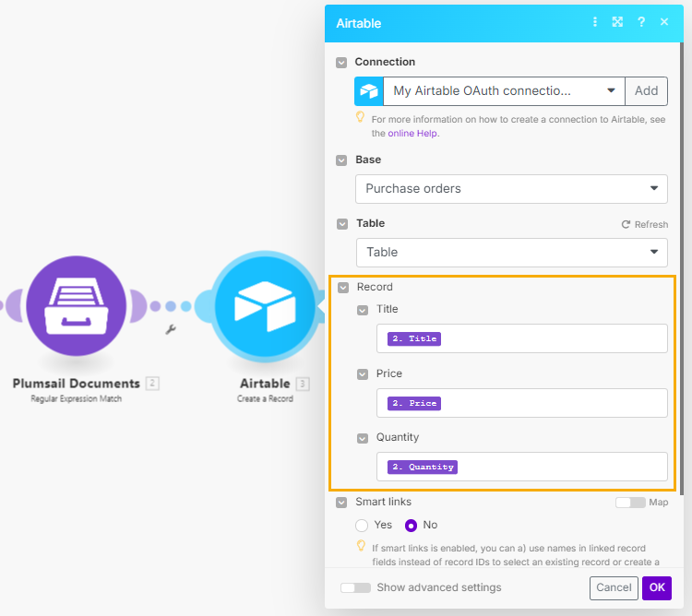Collapse the Base section toggle
This screenshot has height=616, width=692.
click(341, 160)
